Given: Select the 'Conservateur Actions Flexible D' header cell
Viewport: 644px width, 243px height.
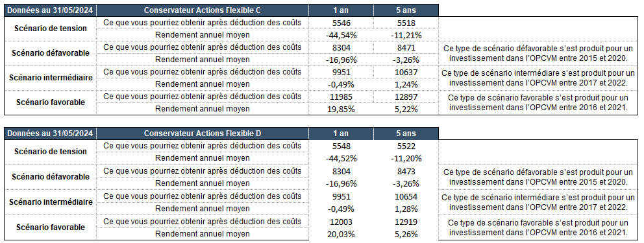Looking at the screenshot, I should [203, 133].
